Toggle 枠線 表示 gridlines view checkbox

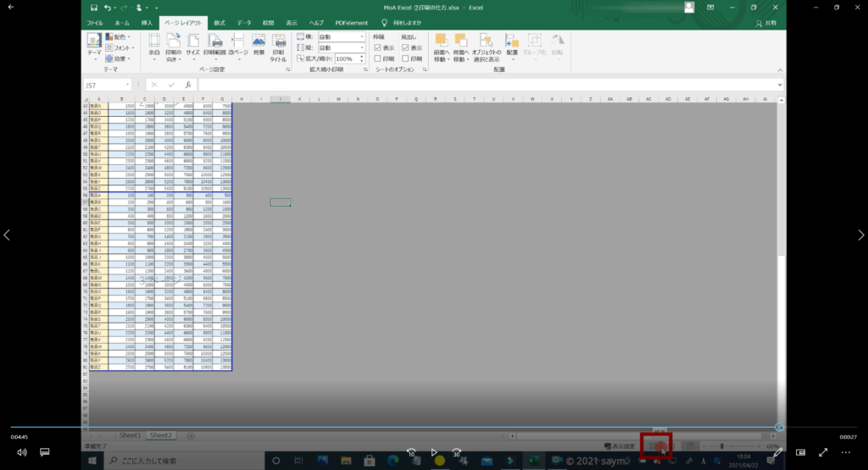(378, 48)
